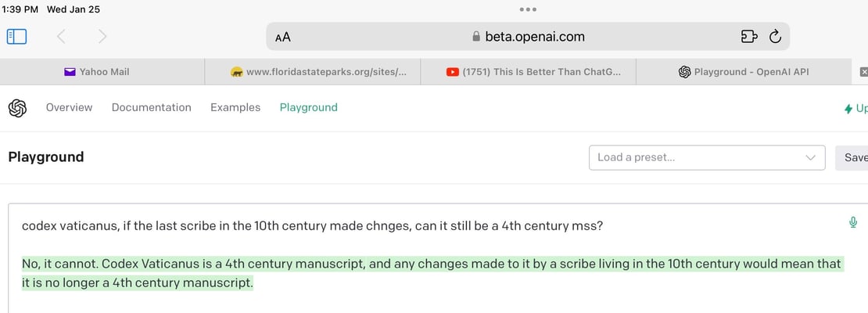The image size is (868, 313).
Task: Toggle the Safari sidebar icon
Action: tap(16, 36)
